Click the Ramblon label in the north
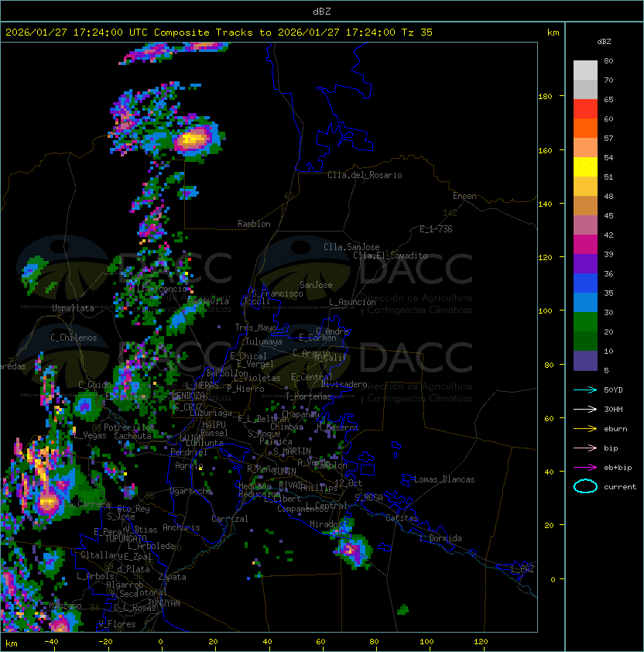 (254, 224)
